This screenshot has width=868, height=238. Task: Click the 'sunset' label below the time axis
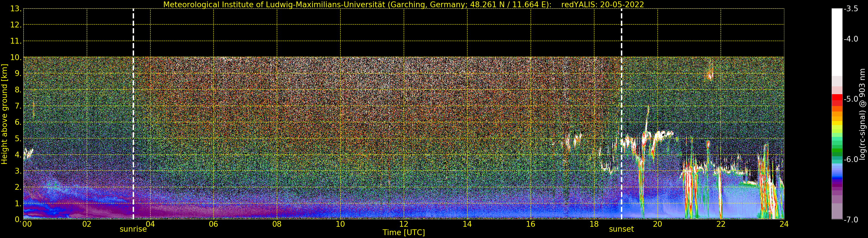621,229
